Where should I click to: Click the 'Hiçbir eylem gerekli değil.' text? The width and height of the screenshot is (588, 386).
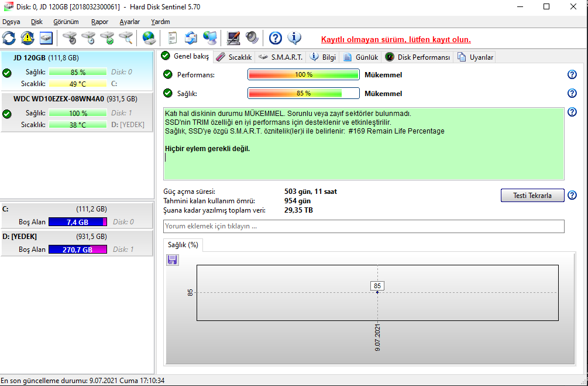[x=207, y=149]
